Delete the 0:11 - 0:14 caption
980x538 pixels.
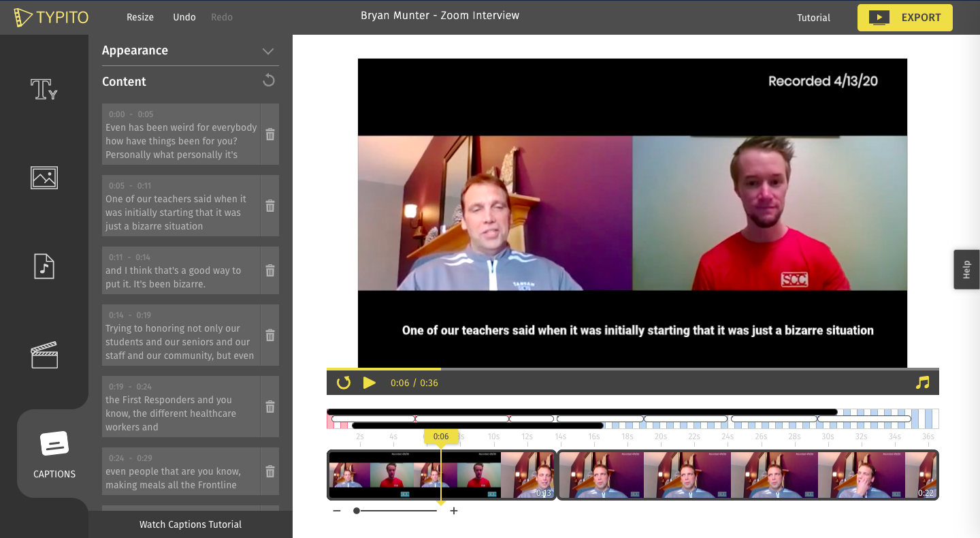coord(270,270)
